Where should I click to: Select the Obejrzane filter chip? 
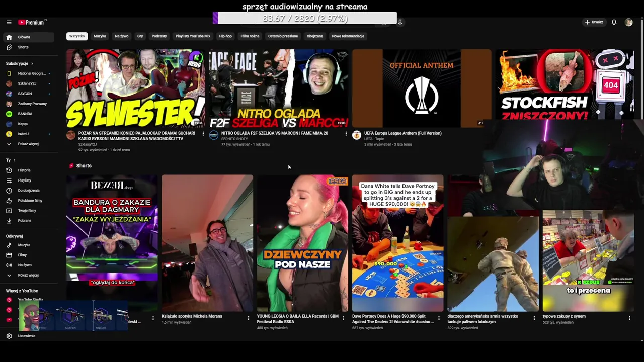pos(315,36)
